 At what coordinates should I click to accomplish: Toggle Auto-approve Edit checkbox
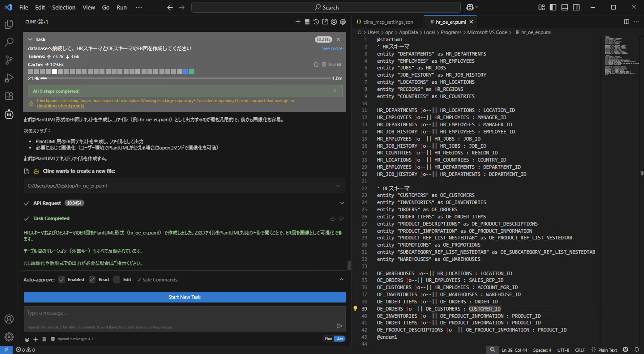point(116,279)
